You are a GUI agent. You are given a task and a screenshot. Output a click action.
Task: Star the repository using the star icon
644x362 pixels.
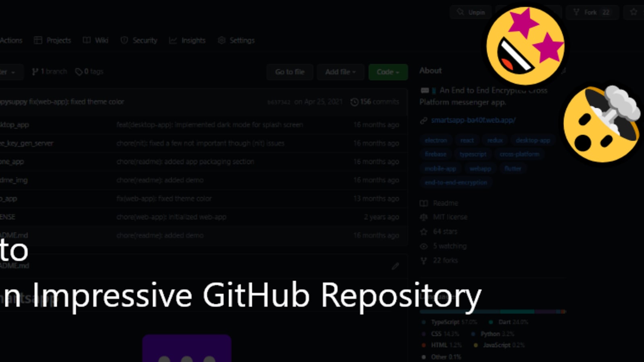pyautogui.click(x=634, y=12)
